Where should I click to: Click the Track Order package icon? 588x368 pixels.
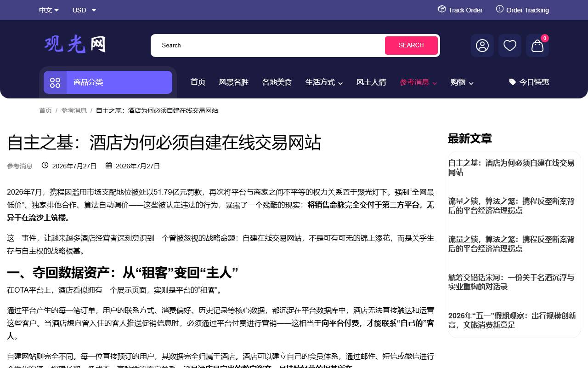coord(442,9)
